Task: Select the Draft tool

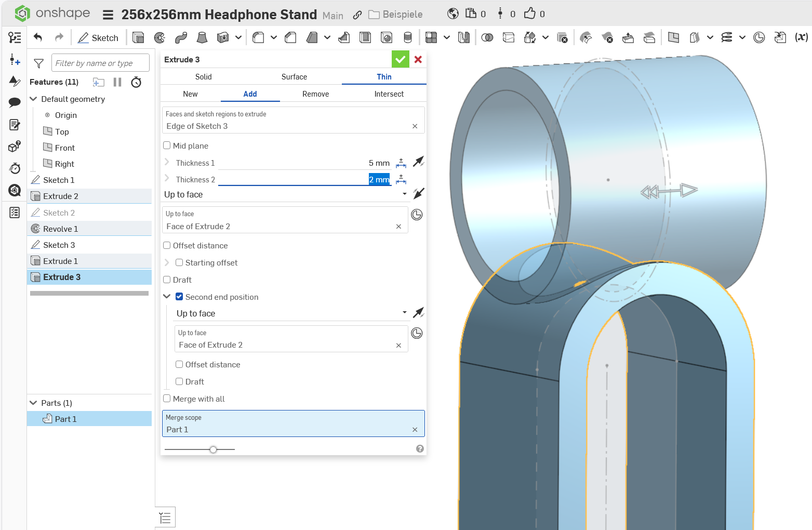Action: pos(312,37)
